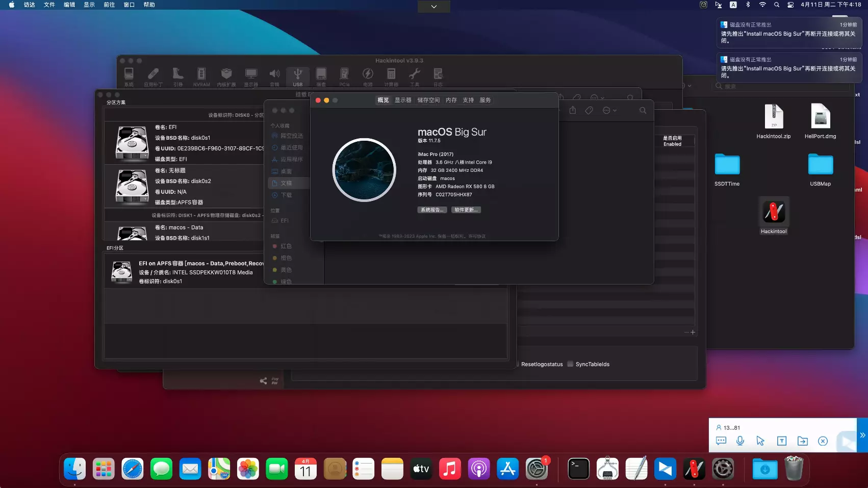Click the 系统报告... system report button

432,210
